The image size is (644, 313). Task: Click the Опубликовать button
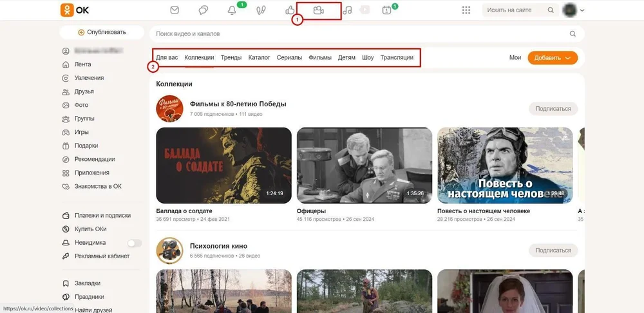[102, 32]
